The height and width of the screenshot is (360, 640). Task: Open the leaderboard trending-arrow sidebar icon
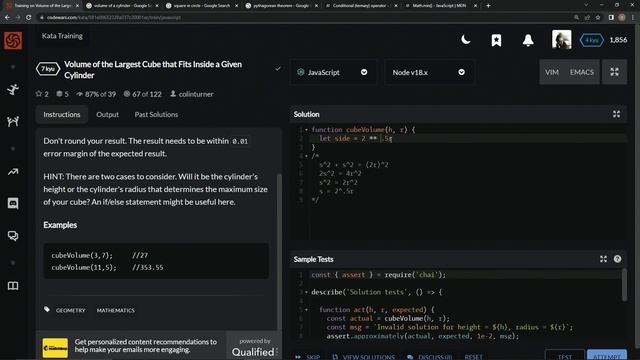tap(13, 172)
